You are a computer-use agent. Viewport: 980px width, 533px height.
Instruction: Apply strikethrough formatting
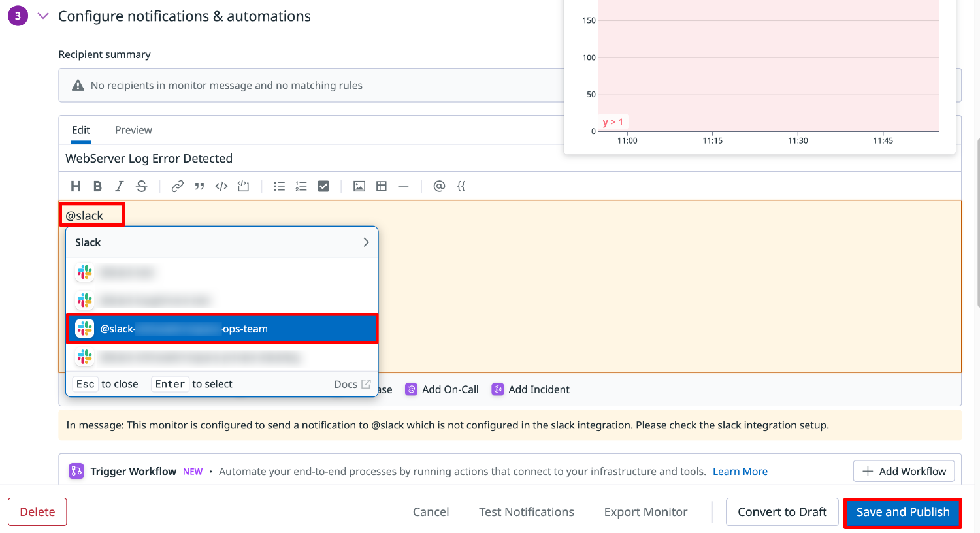click(142, 186)
